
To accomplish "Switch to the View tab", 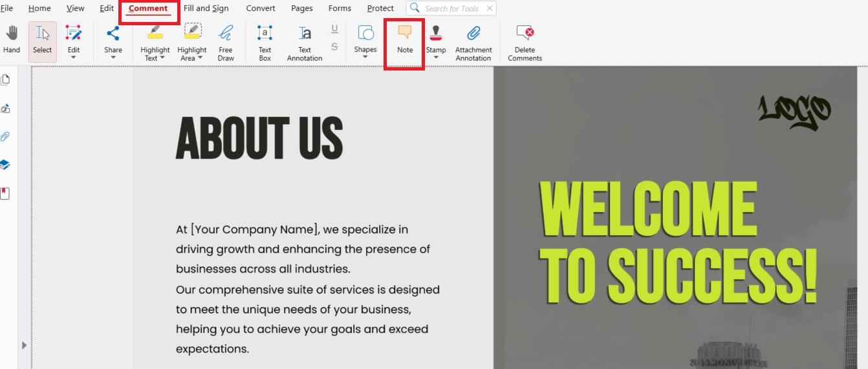I will [76, 8].
